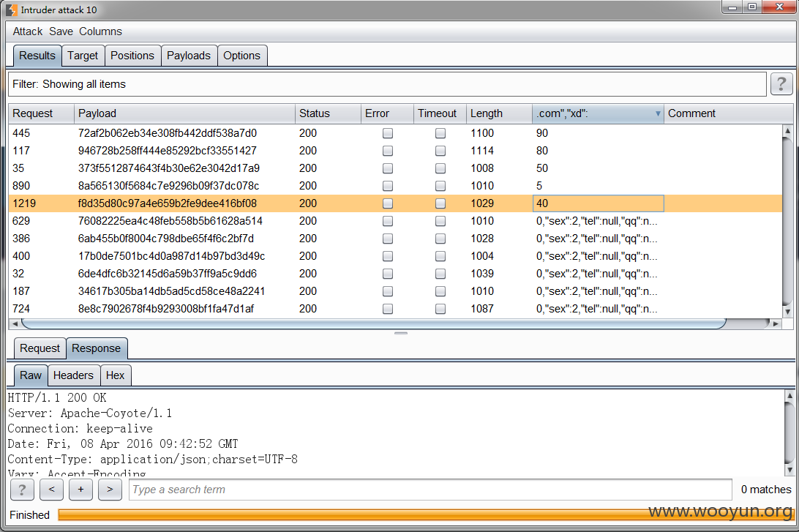Switch to the Target tab
The width and height of the screenshot is (799, 532).
click(83, 56)
